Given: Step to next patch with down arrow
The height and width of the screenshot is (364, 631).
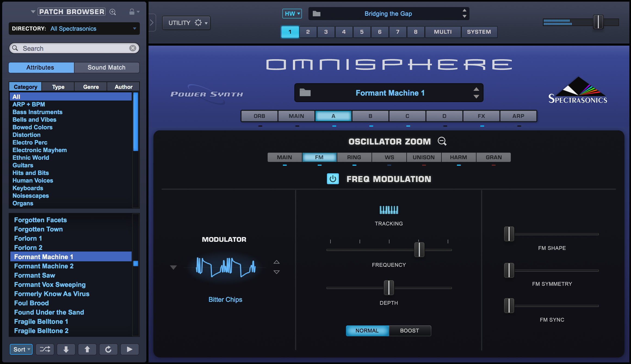Looking at the screenshot, I should pyautogui.click(x=66, y=349).
